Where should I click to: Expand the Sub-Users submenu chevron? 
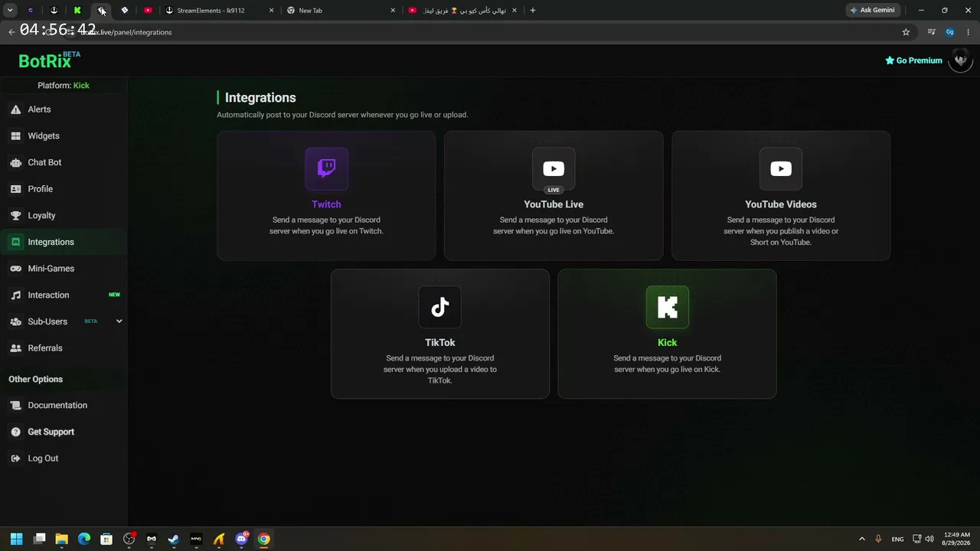(119, 321)
